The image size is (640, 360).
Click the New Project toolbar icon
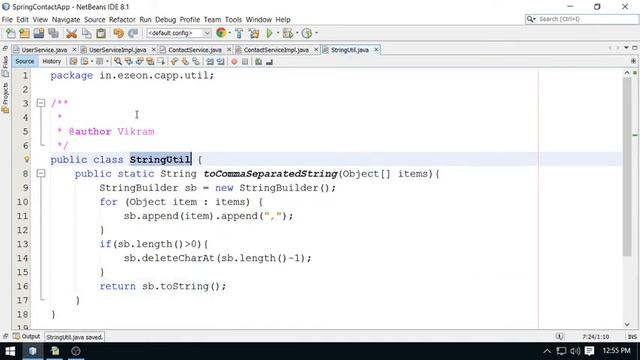[x=24, y=33]
